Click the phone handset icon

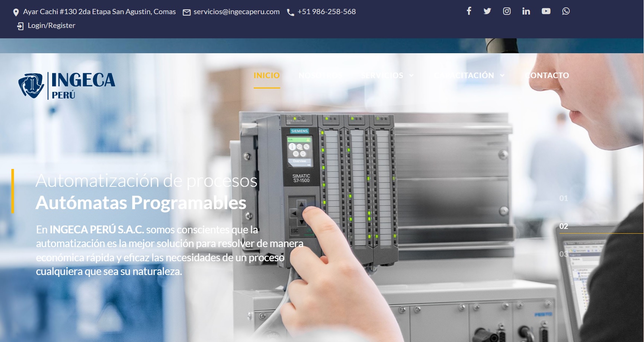[x=291, y=12]
